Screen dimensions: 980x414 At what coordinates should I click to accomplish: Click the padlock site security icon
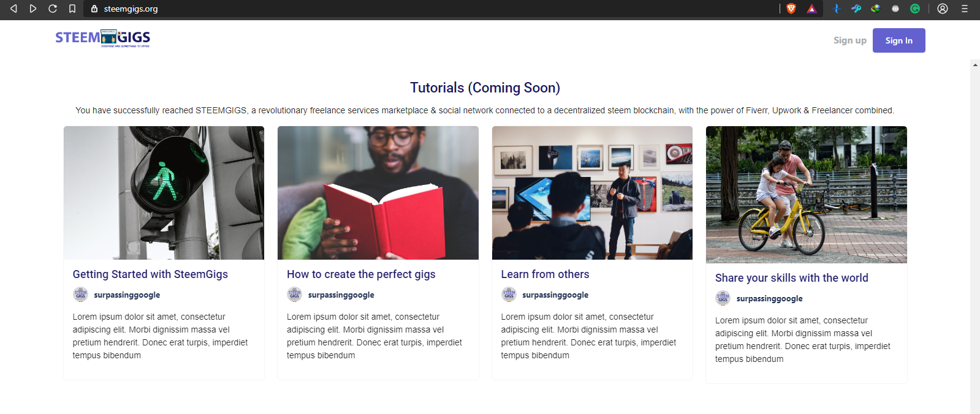coord(94,9)
